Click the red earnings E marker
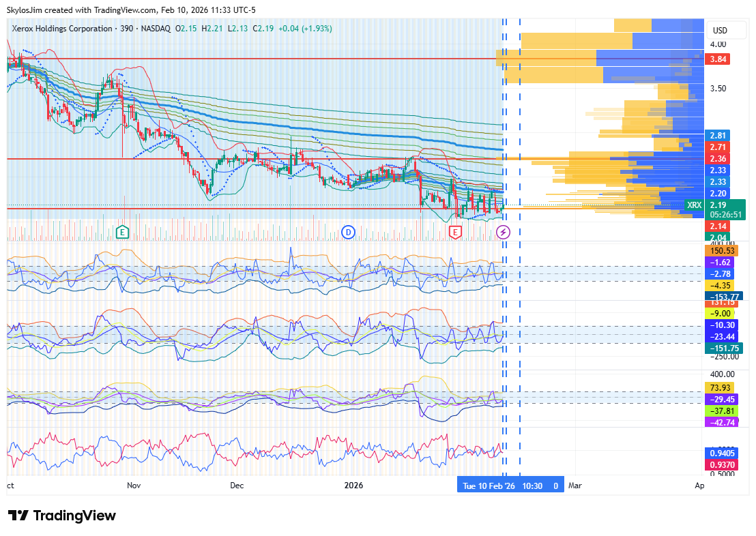The image size is (756, 536). pyautogui.click(x=455, y=232)
